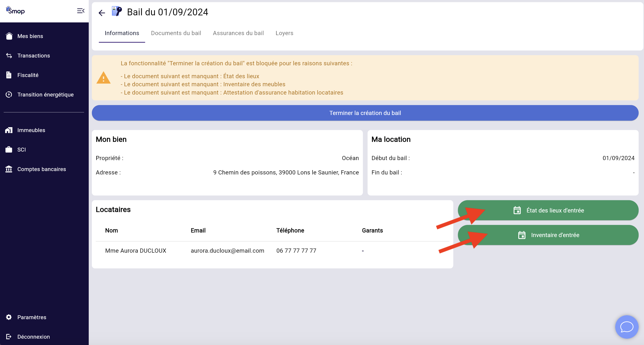
Task: Go to the Informations tab
Action: (122, 33)
